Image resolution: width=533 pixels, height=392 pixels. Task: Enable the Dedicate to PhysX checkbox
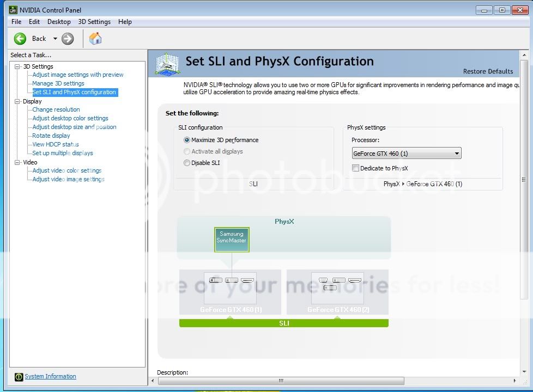click(x=355, y=168)
